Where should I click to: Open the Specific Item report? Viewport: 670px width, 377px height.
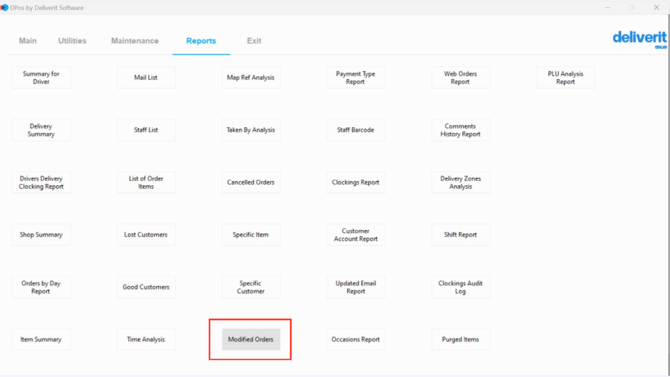point(251,235)
